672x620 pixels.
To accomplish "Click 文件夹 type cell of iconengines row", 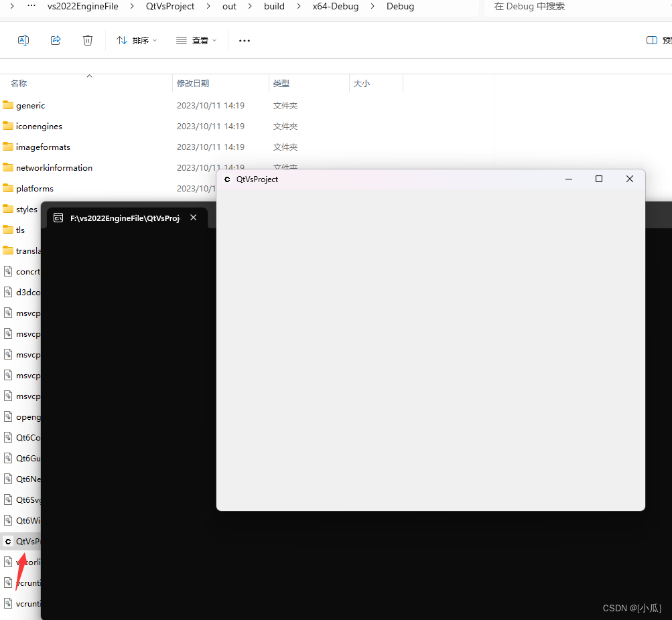I will (285, 127).
